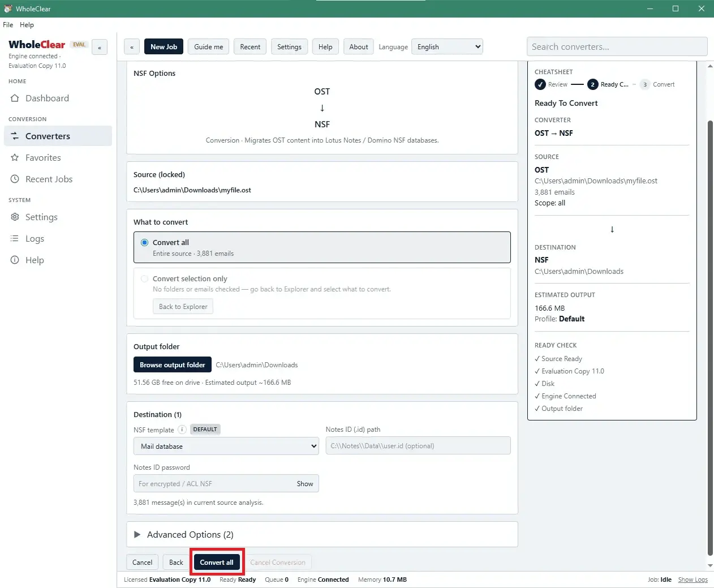Click the Search converters field
The image size is (714, 588).
(617, 47)
